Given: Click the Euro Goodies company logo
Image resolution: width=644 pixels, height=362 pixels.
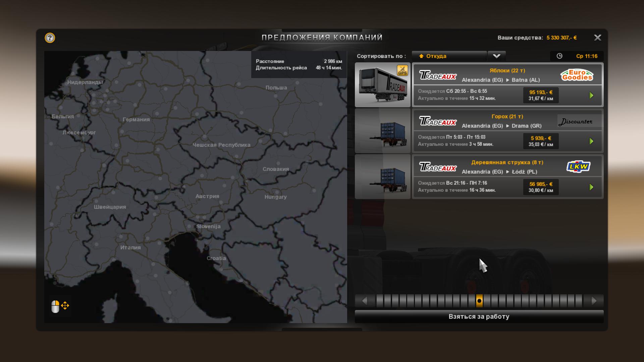Looking at the screenshot, I should tap(577, 75).
